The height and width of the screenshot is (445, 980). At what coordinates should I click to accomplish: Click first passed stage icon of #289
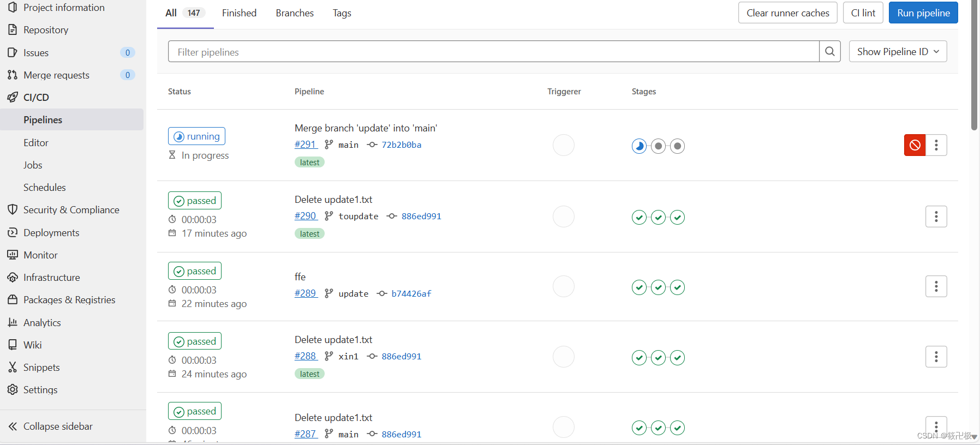coord(639,287)
